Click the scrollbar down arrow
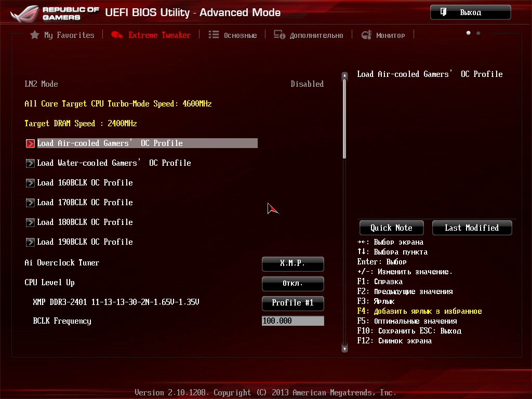532x399 pixels. 344,349
